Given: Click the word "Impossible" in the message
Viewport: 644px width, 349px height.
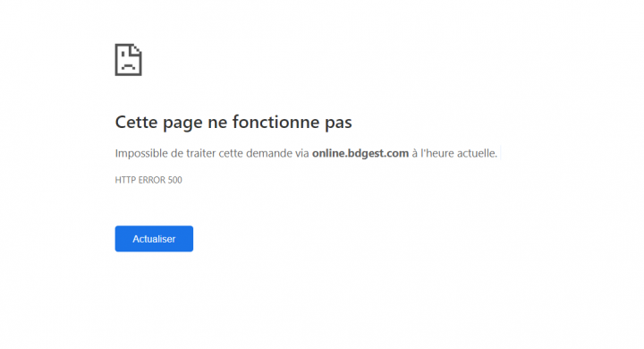Looking at the screenshot, I should pos(141,153).
